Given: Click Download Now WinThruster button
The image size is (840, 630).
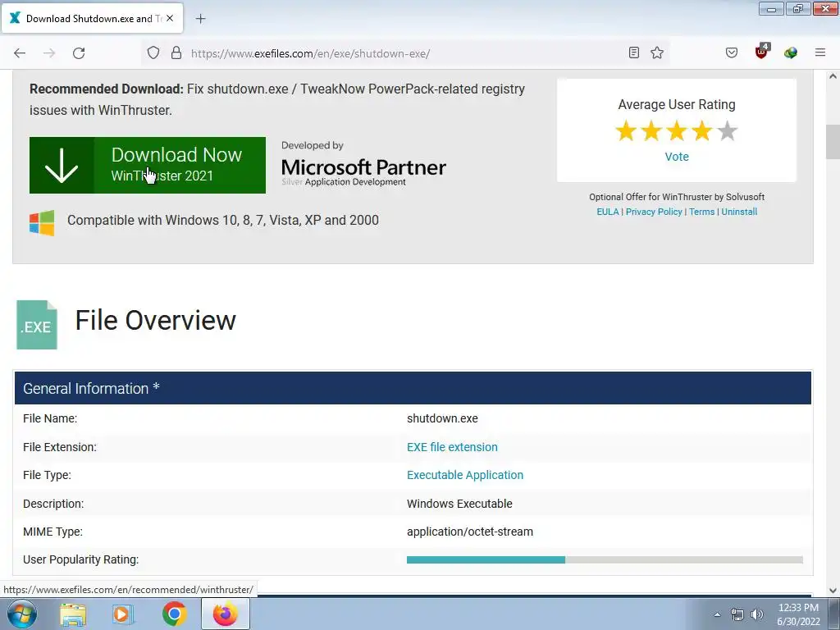Looking at the screenshot, I should coord(148,165).
